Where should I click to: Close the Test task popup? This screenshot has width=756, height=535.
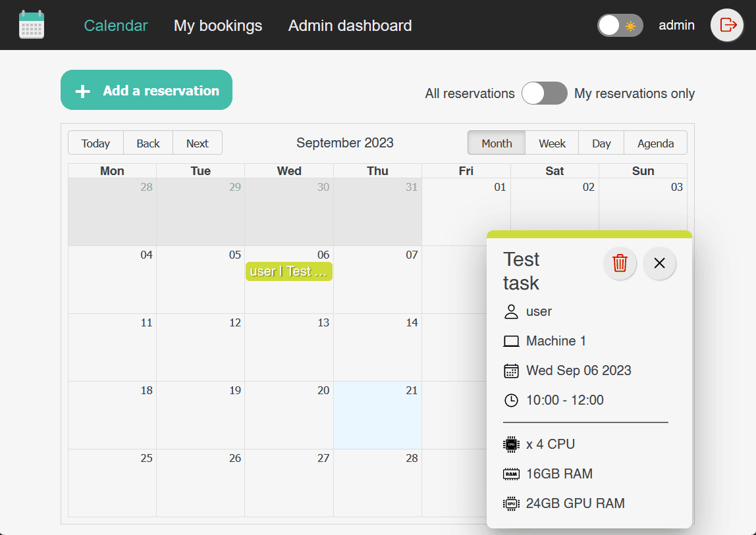click(659, 263)
